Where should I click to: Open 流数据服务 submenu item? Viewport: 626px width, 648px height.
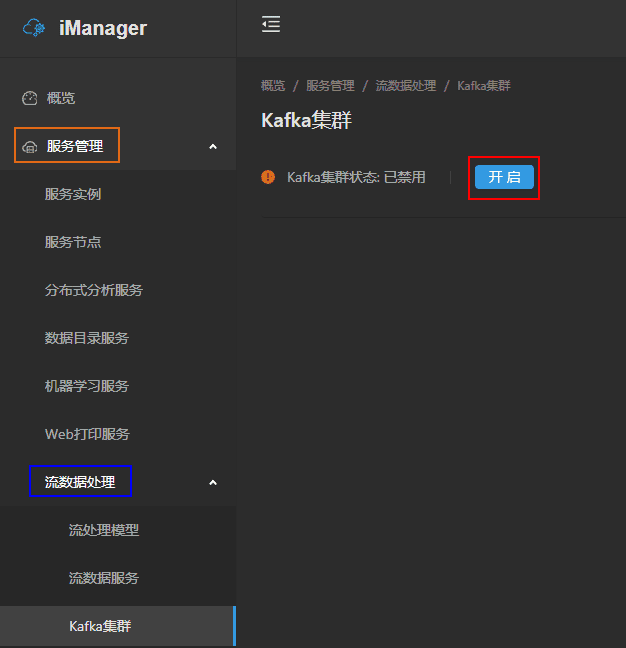click(x=104, y=578)
